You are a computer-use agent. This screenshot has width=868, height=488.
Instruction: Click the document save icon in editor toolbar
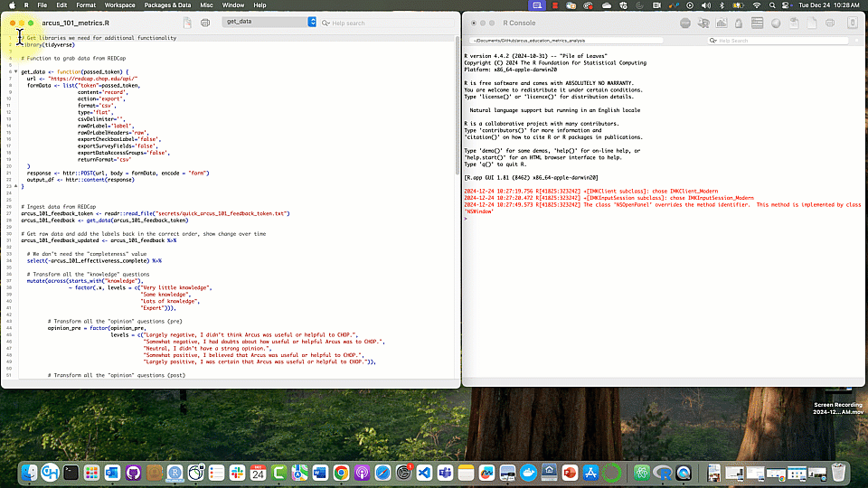186,22
